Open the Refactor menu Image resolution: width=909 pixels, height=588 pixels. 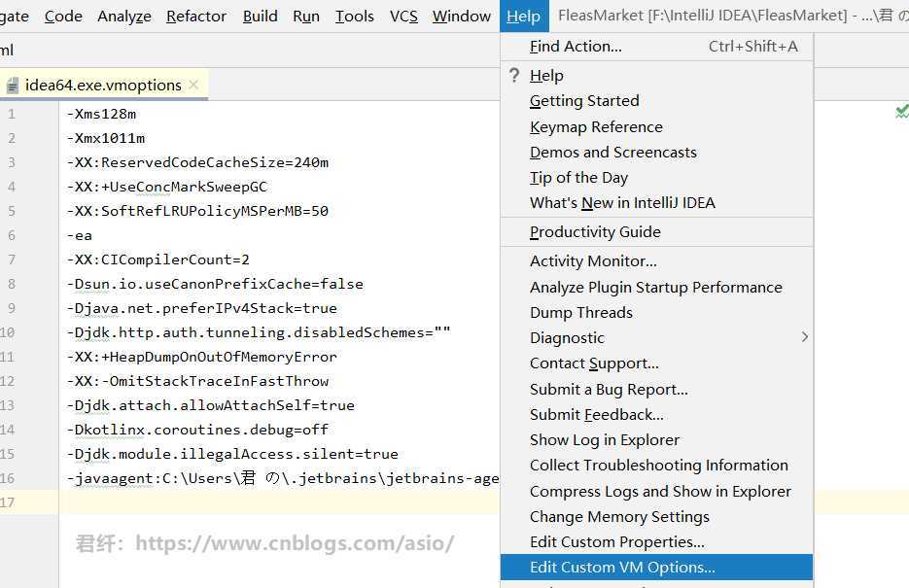click(196, 16)
